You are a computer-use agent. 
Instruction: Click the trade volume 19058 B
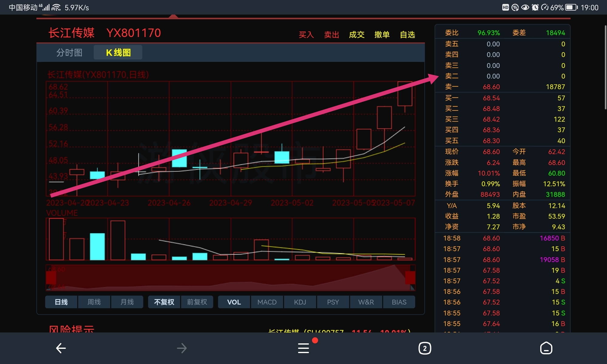tap(552, 260)
